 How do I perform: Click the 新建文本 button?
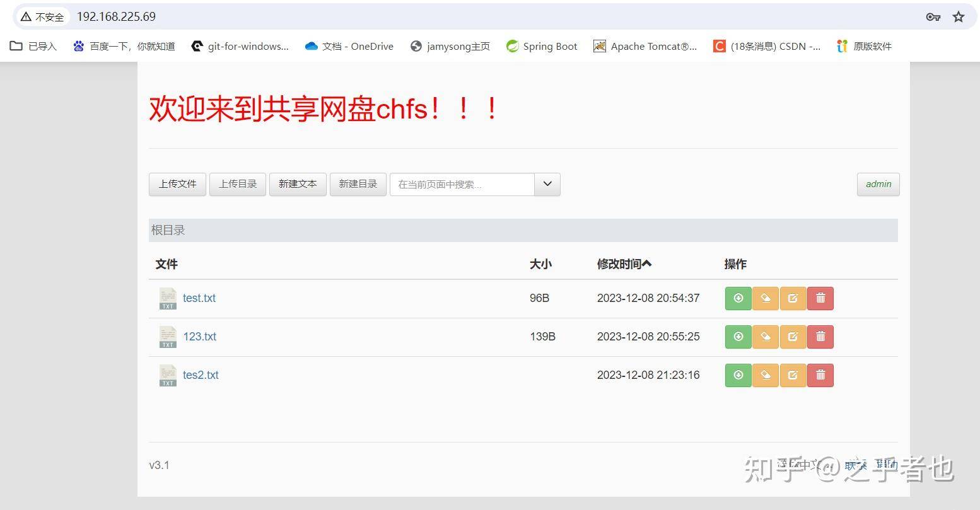click(298, 184)
